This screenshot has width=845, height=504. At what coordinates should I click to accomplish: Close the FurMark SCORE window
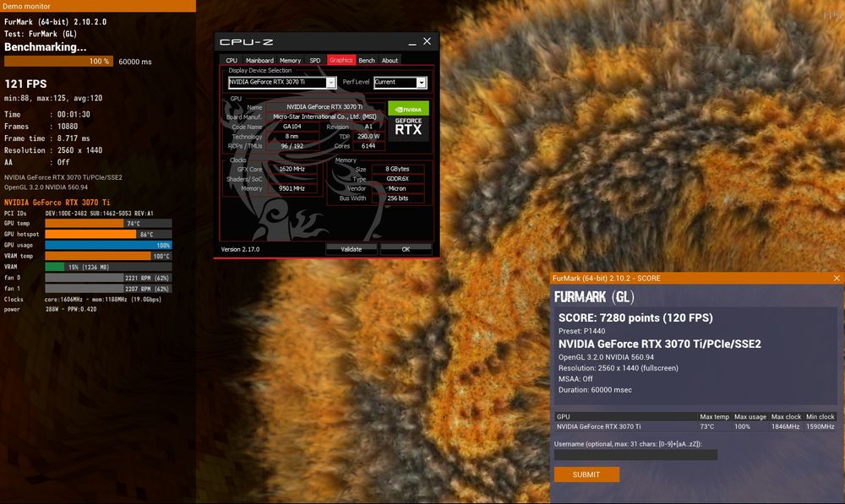click(x=837, y=278)
